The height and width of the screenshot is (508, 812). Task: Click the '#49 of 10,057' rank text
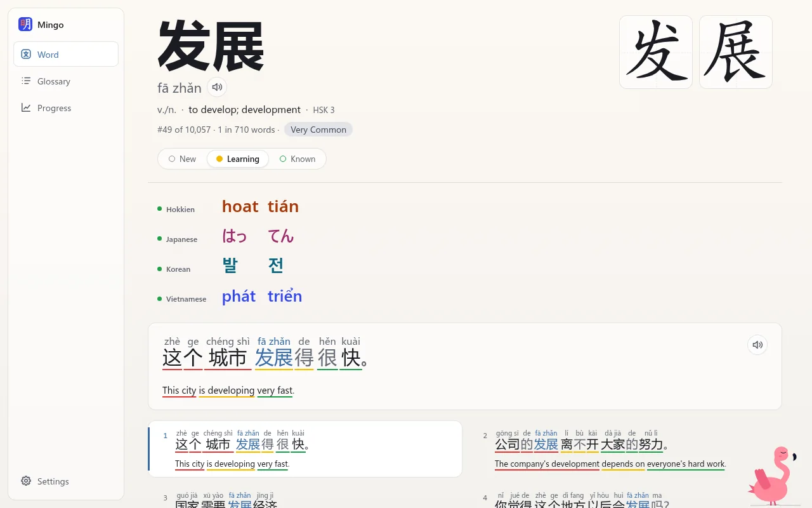pos(184,130)
